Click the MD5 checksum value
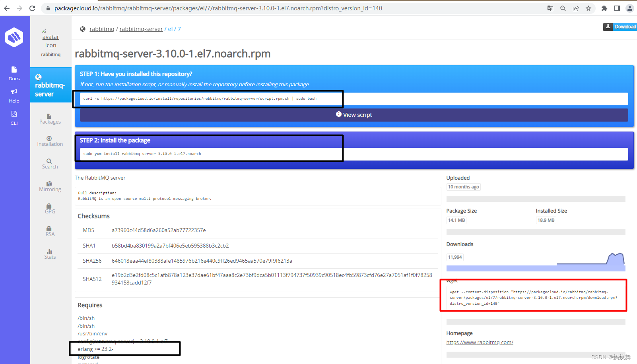The image size is (637, 364). pos(159,230)
